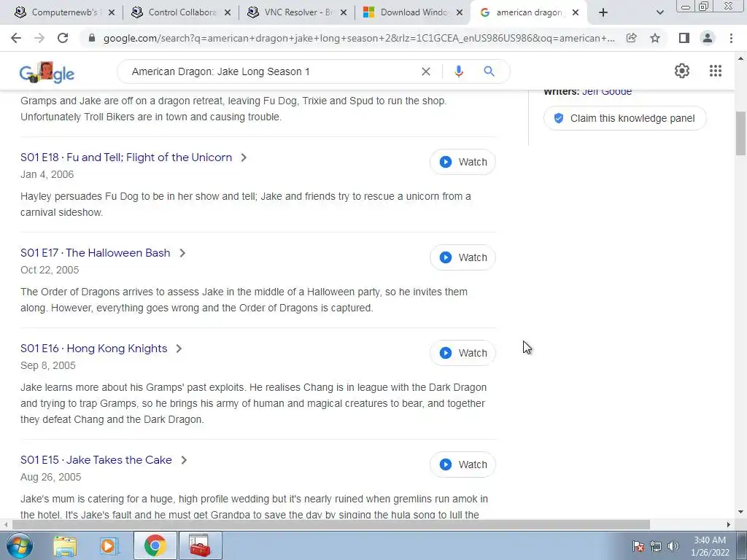747x560 pixels.
Task: Watch Hong Kong Knights episode
Action: tap(462, 353)
